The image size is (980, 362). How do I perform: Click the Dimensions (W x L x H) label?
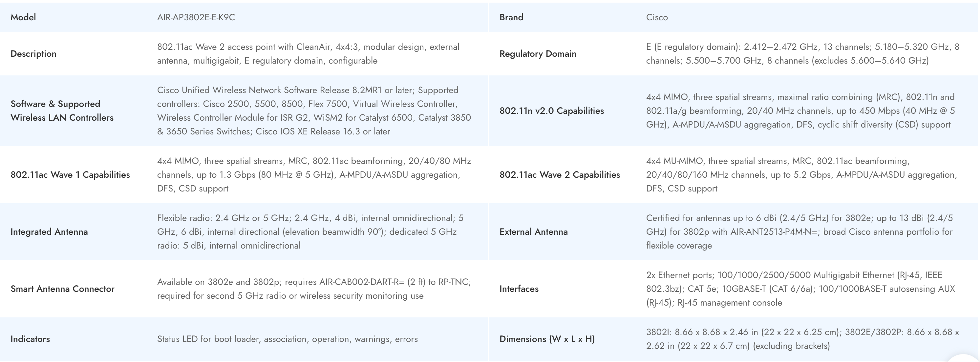click(x=547, y=339)
